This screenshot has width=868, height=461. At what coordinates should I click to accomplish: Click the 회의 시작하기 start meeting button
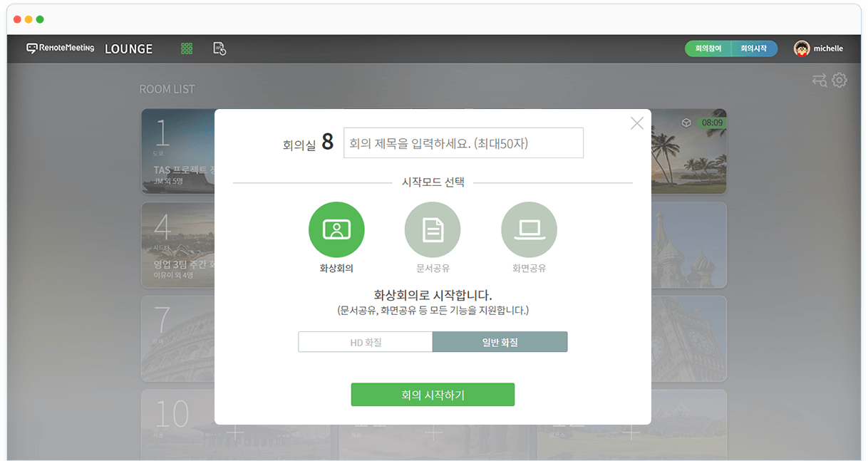(x=433, y=394)
